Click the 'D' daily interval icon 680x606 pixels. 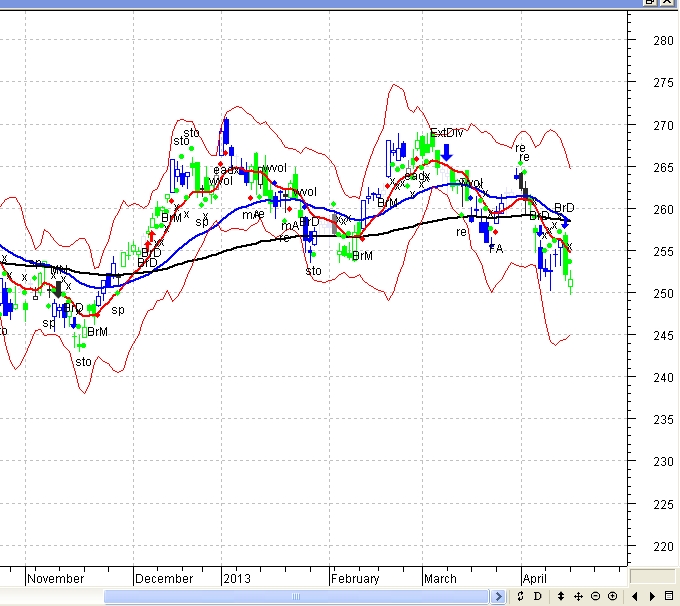point(536,597)
